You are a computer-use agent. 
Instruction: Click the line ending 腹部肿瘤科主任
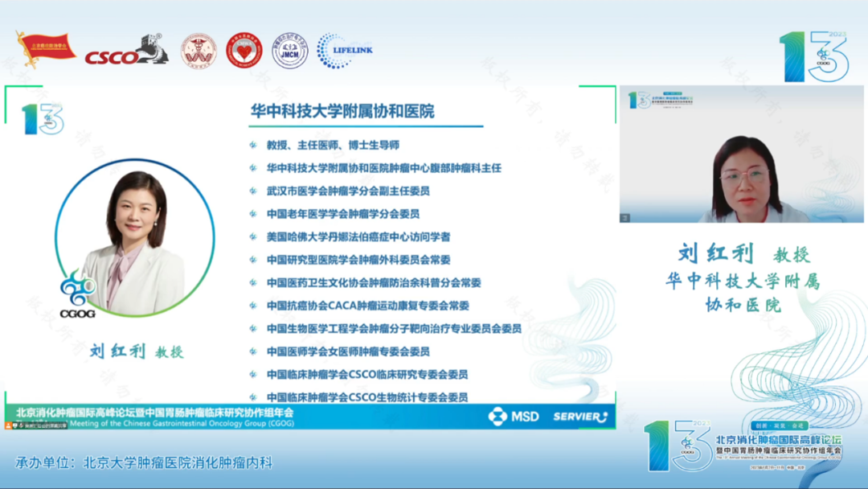[x=383, y=168]
